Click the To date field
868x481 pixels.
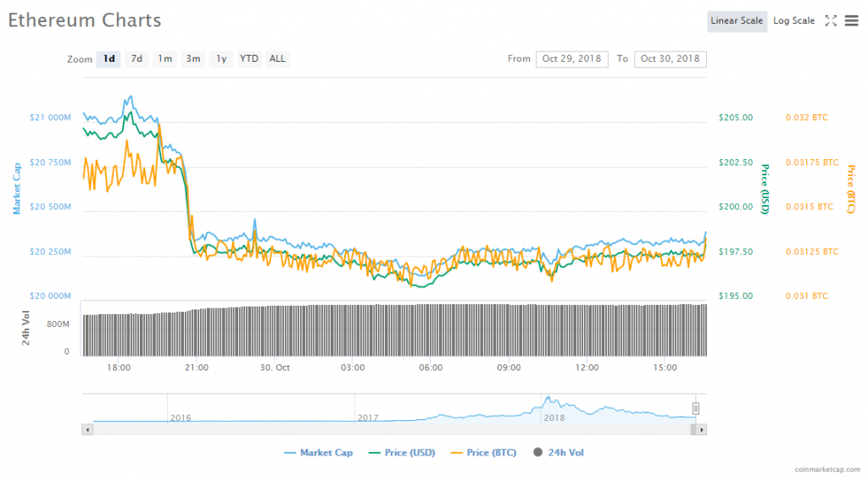670,59
